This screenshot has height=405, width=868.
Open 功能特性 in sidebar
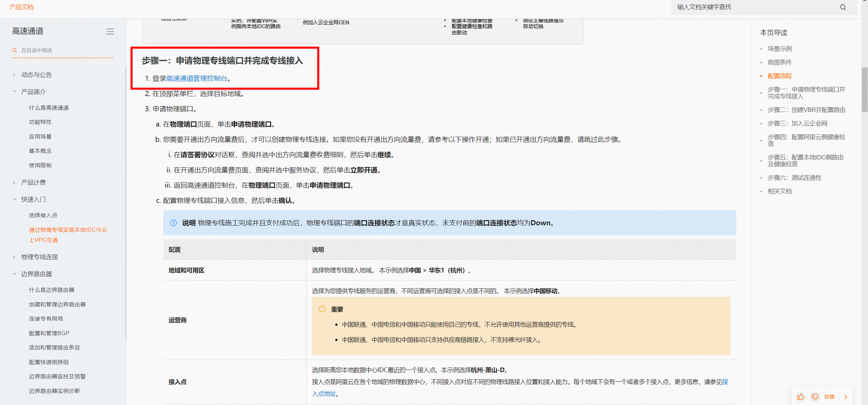(40, 122)
